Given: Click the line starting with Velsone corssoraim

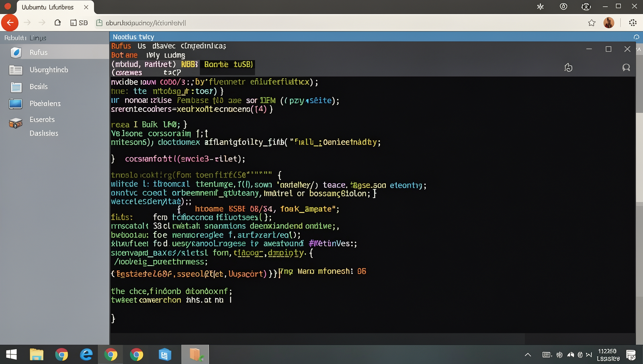Looking at the screenshot, I should (x=160, y=133).
